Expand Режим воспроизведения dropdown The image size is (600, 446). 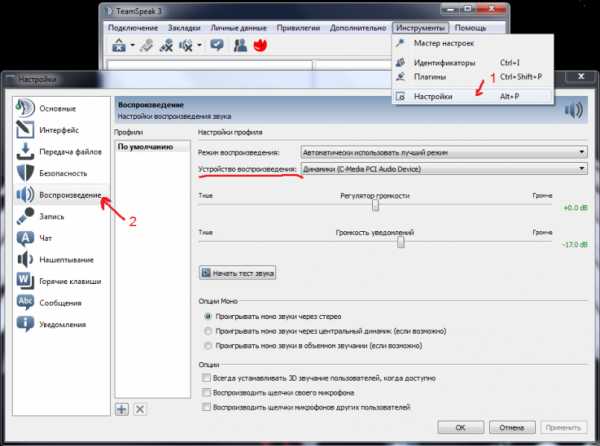(444, 152)
